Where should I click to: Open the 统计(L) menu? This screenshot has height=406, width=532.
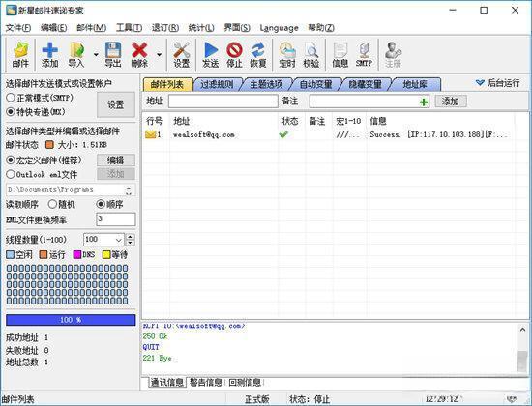click(201, 28)
